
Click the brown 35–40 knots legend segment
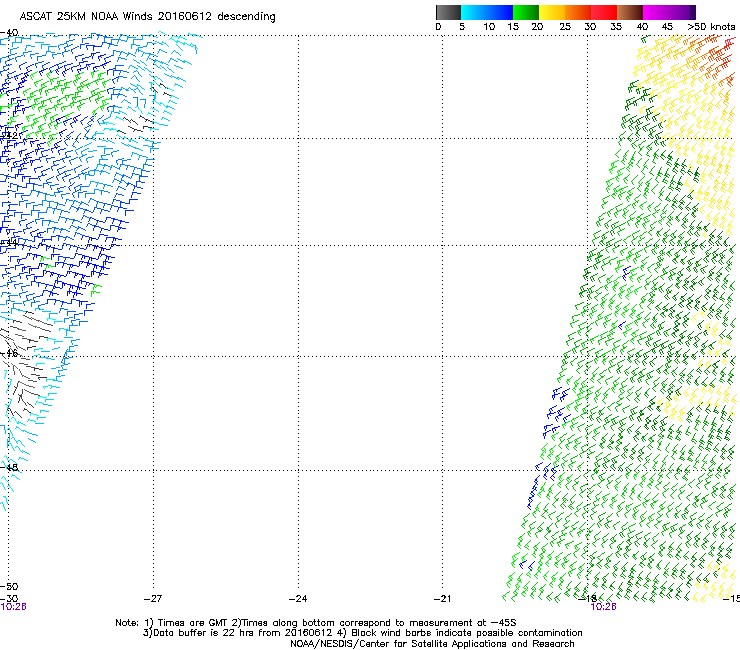[630, 12]
